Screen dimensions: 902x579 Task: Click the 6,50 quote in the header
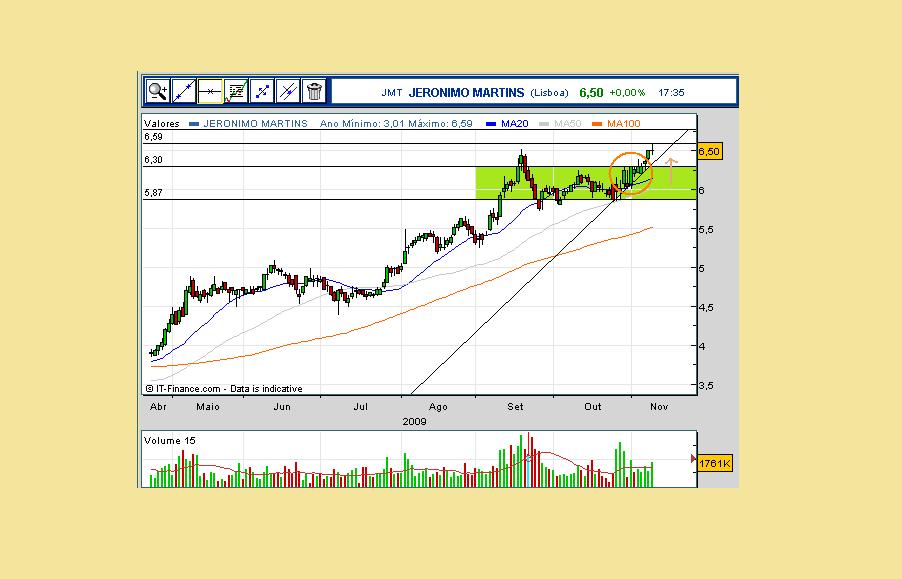click(x=591, y=93)
